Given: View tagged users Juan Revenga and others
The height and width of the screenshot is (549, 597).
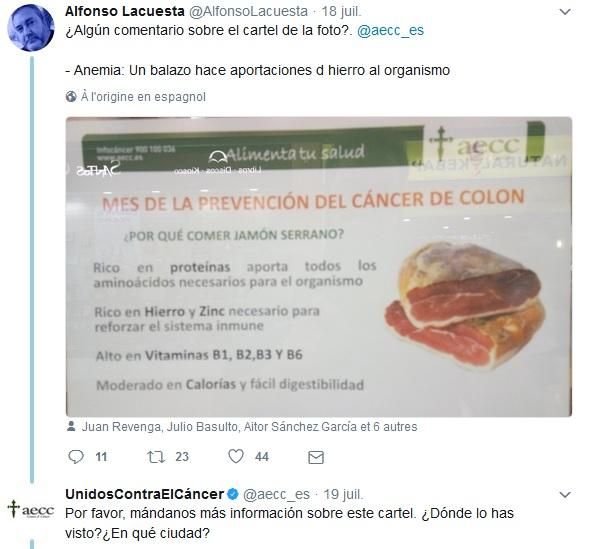Looking at the screenshot, I should click(x=249, y=426).
